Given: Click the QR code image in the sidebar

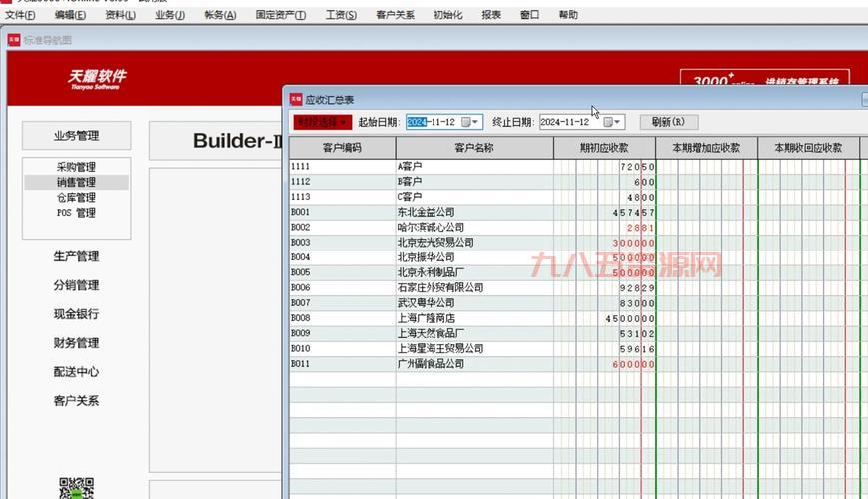Looking at the screenshot, I should 76,488.
